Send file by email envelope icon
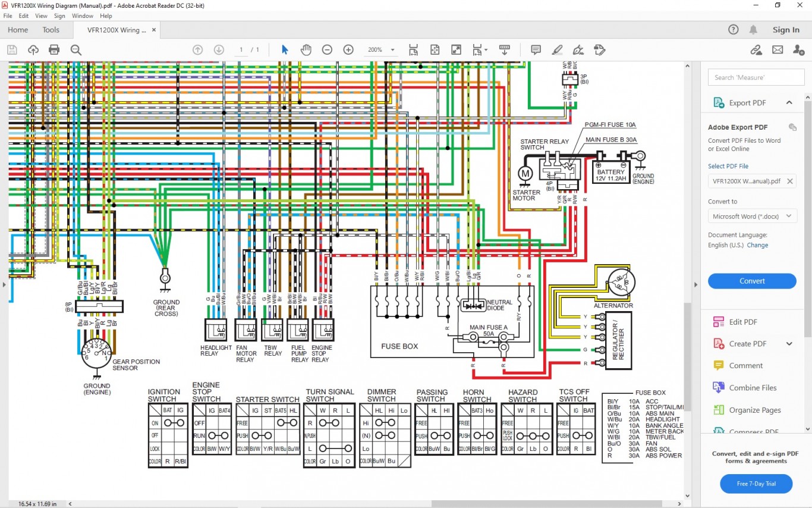Image resolution: width=812 pixels, height=508 pixels. pos(778,50)
